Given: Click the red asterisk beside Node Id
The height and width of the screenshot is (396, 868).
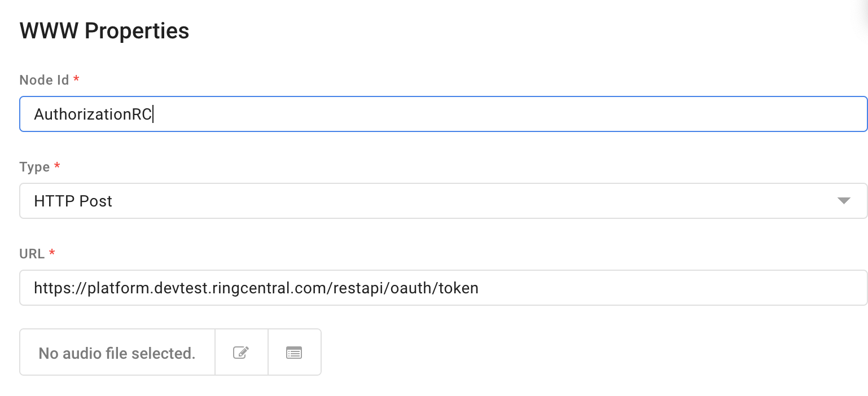Looking at the screenshot, I should tap(76, 80).
